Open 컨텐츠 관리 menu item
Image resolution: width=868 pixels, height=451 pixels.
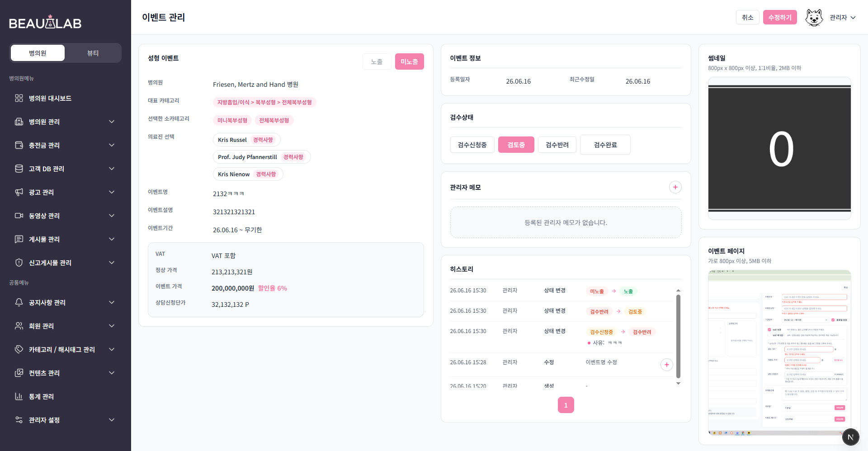(x=66, y=373)
